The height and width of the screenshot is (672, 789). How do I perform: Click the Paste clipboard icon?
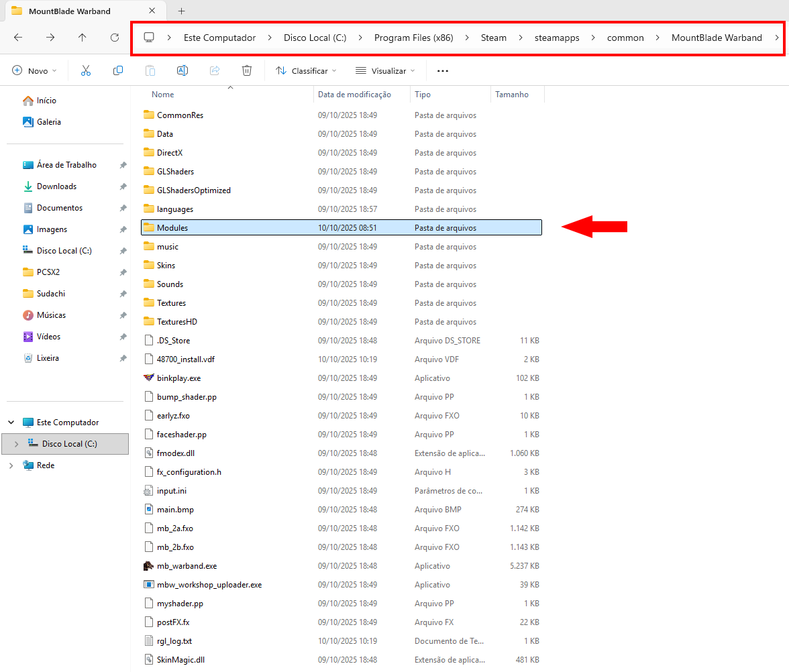point(150,71)
